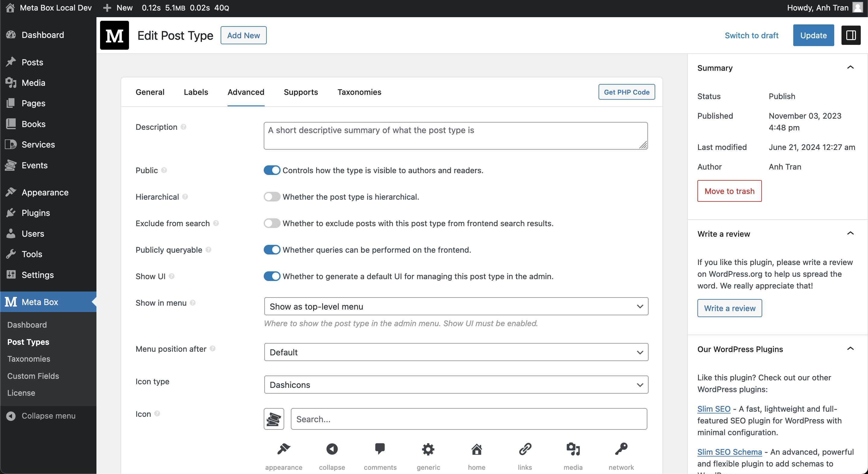This screenshot has width=868, height=474.
Task: Collapse the Summary panel
Action: 850,68
